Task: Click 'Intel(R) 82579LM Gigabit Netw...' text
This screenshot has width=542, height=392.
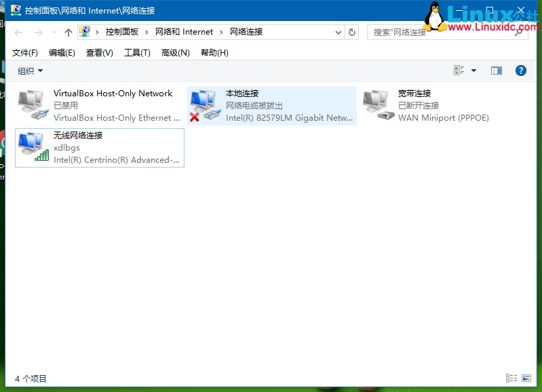Action: (290, 118)
